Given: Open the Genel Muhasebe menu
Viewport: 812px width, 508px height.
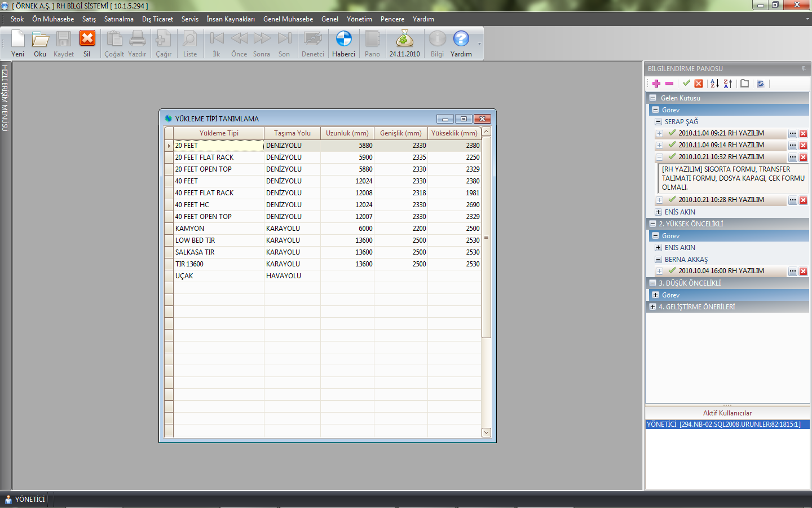Looking at the screenshot, I should (x=288, y=19).
